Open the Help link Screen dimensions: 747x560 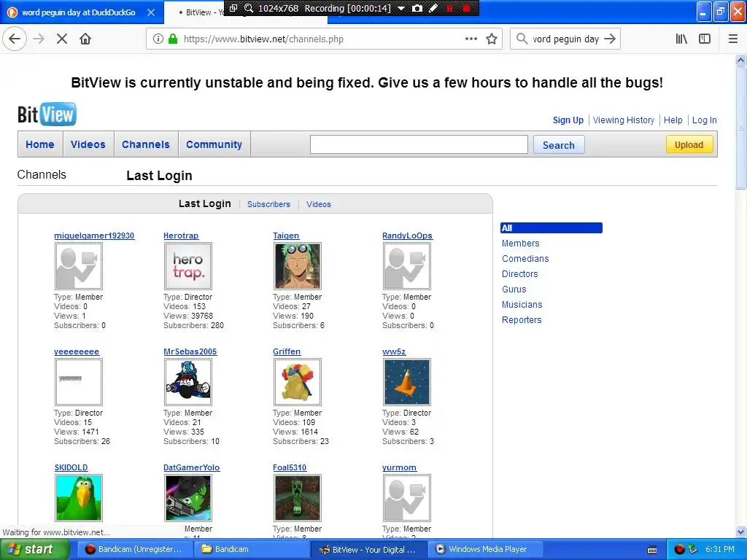(673, 120)
